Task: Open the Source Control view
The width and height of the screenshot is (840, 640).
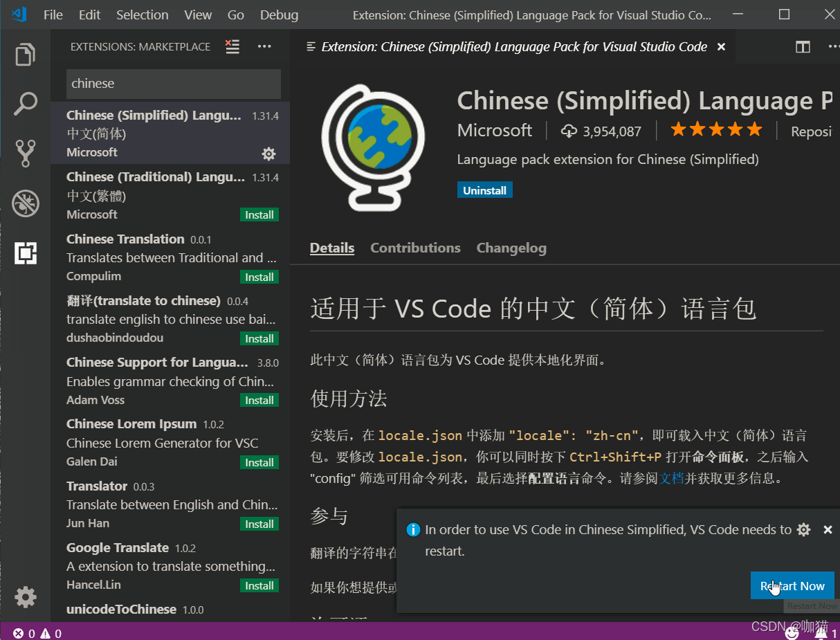Action: click(26, 154)
